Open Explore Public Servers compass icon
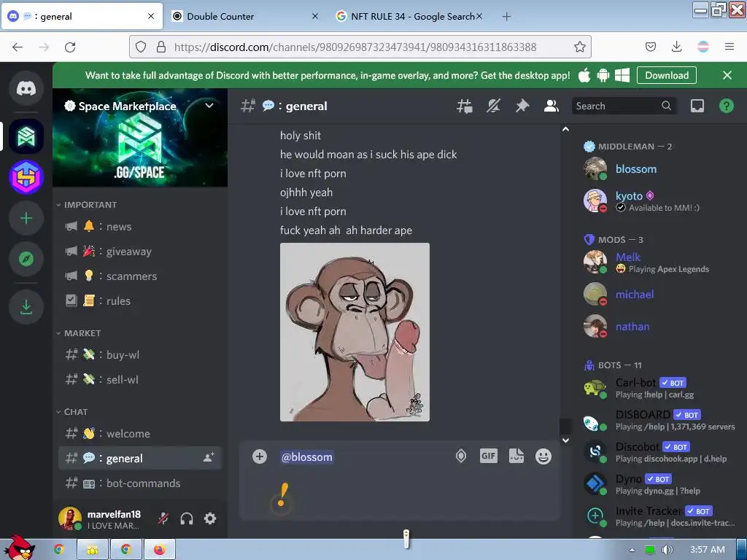This screenshot has height=560, width=747. (26, 259)
